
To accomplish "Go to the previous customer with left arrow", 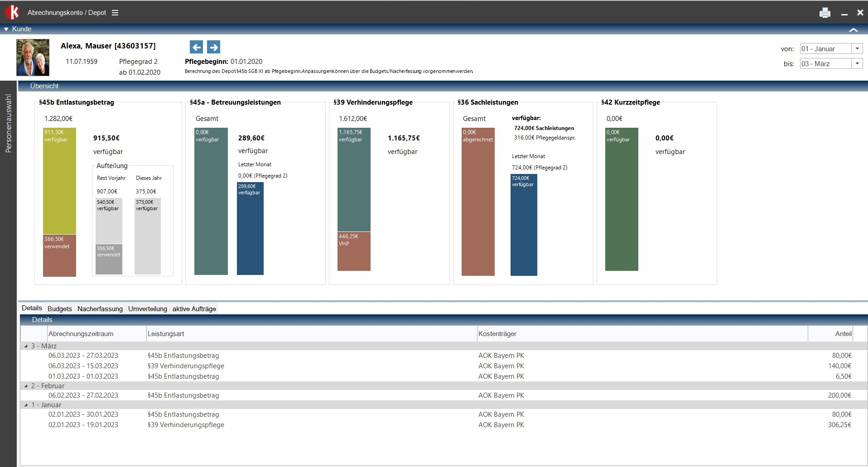I will [x=196, y=47].
